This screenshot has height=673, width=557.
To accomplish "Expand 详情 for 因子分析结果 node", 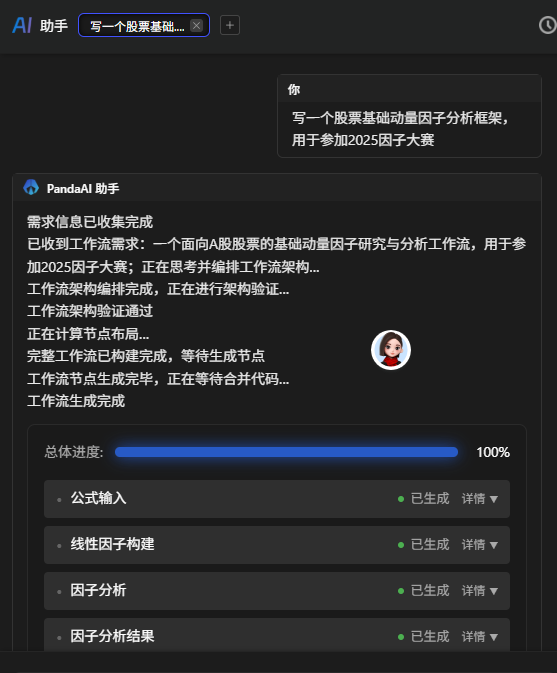I will click(x=479, y=637).
